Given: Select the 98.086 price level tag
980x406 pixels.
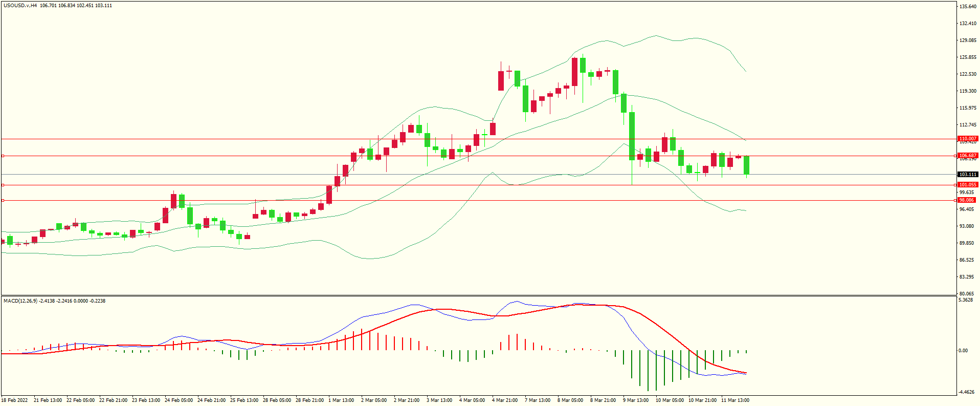Looking at the screenshot, I should click(966, 200).
